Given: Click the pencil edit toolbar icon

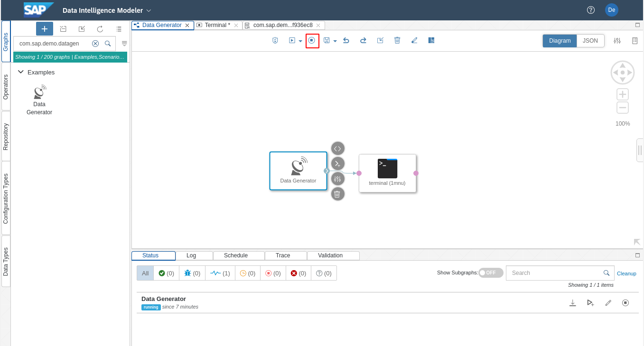Looking at the screenshot, I should pos(414,41).
